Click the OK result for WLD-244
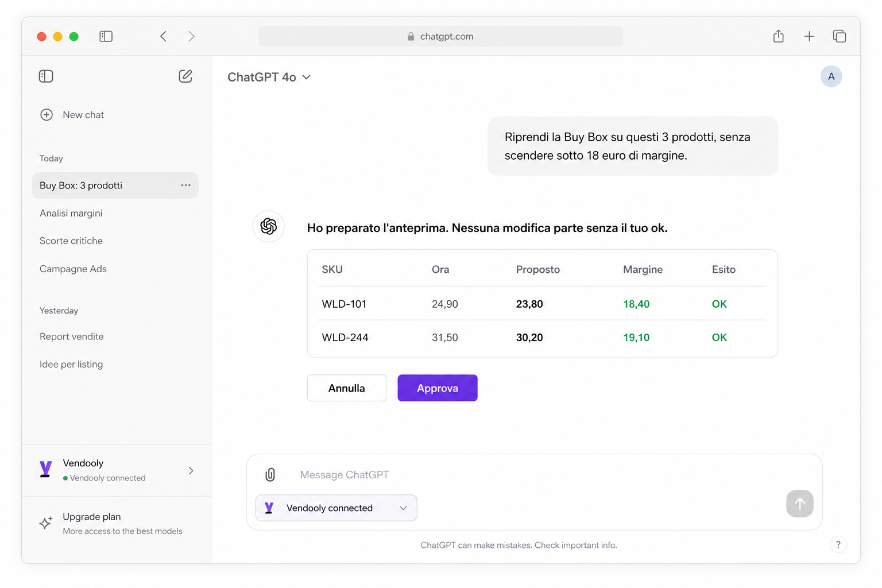The image size is (882, 588). point(719,338)
